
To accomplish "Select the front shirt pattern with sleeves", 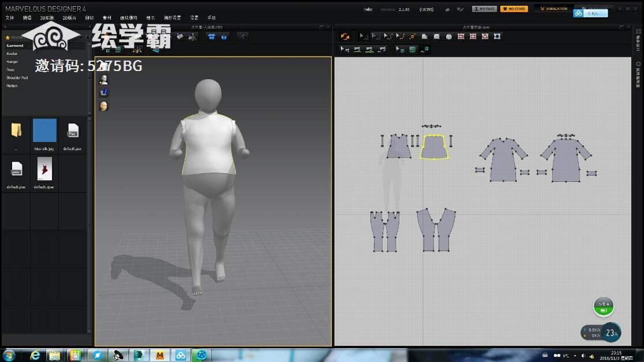I will 504,160.
